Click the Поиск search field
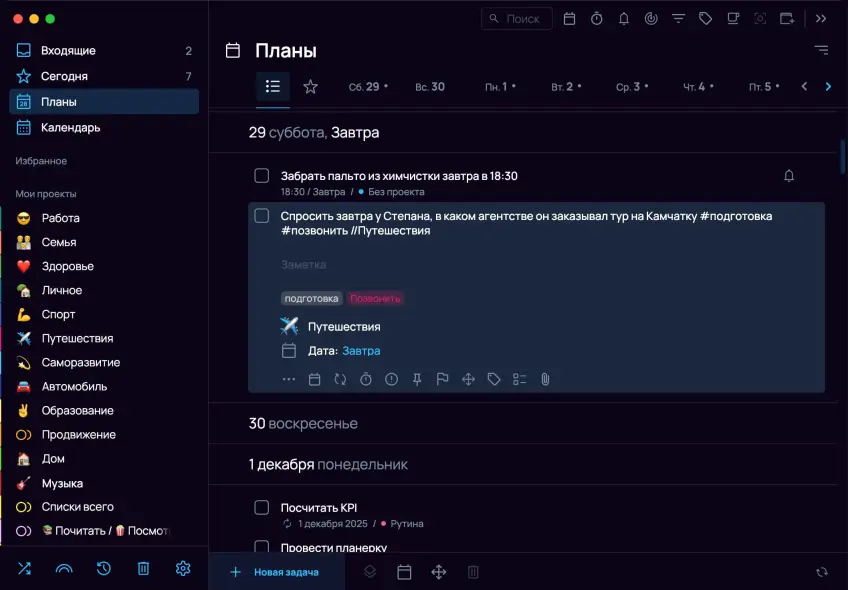The width and height of the screenshot is (848, 590). pos(517,18)
